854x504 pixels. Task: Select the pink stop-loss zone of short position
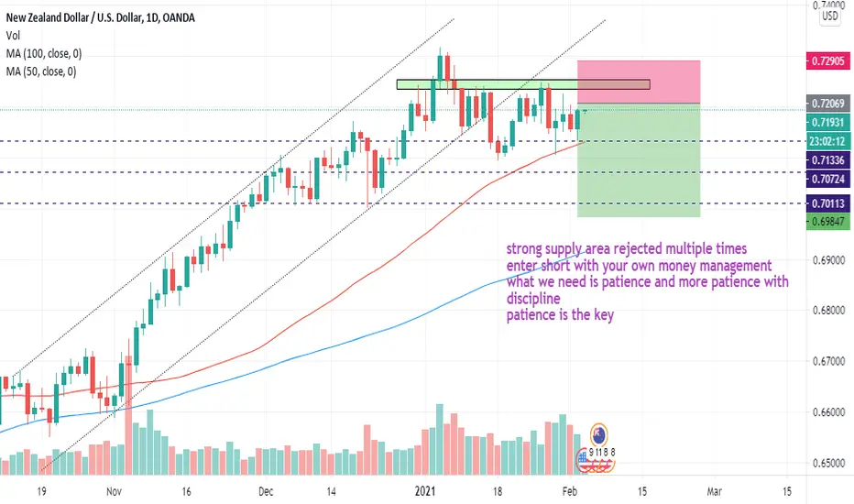[639, 82]
